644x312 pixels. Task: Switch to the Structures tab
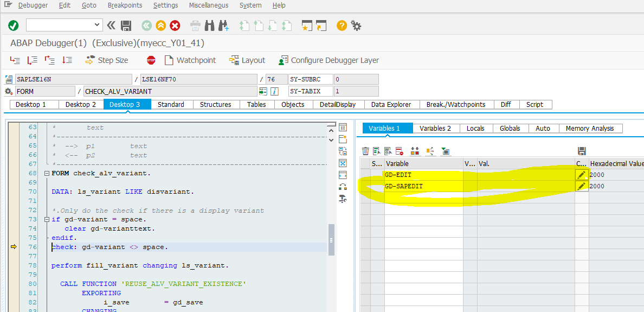(216, 104)
